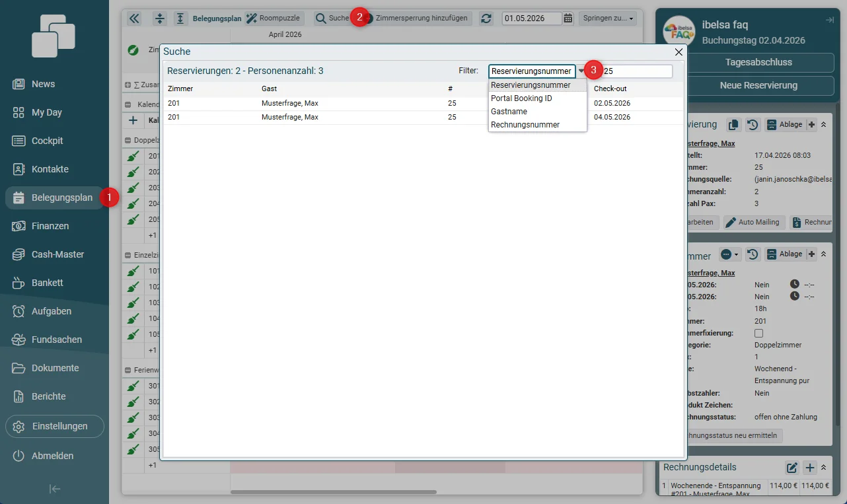Toggle the Zimmerfixierung checkbox
The height and width of the screenshot is (504, 847).
[x=758, y=333]
